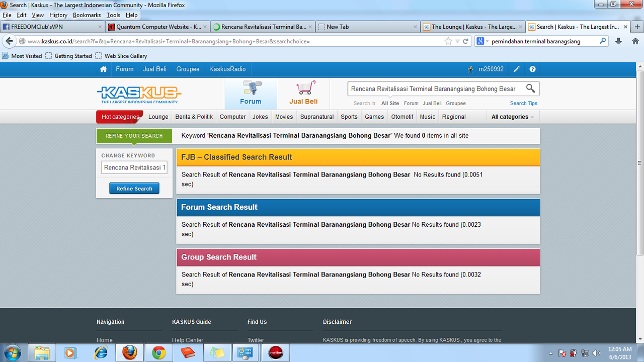
Task: Select the large Forum icon section
Action: point(251,94)
